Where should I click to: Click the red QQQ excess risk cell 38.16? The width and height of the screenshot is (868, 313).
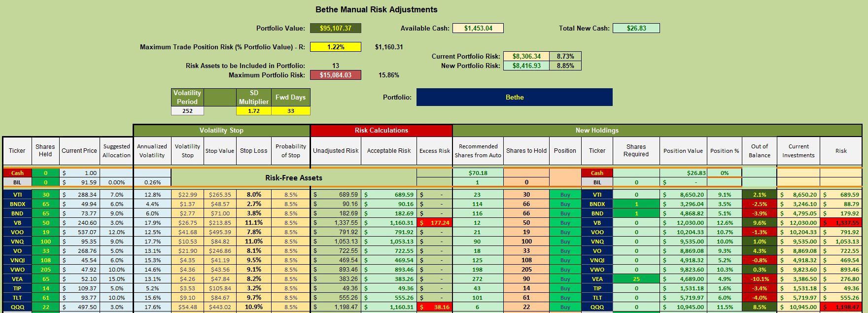(x=434, y=307)
